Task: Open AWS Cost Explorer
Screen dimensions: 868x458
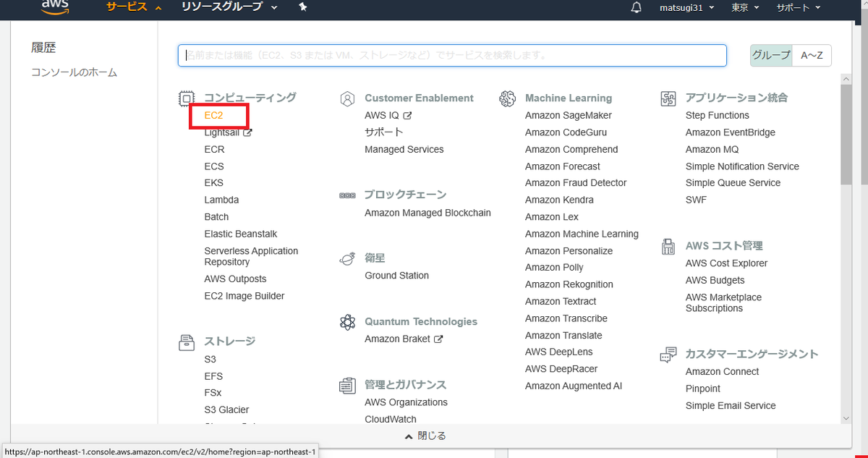Action: click(x=727, y=263)
